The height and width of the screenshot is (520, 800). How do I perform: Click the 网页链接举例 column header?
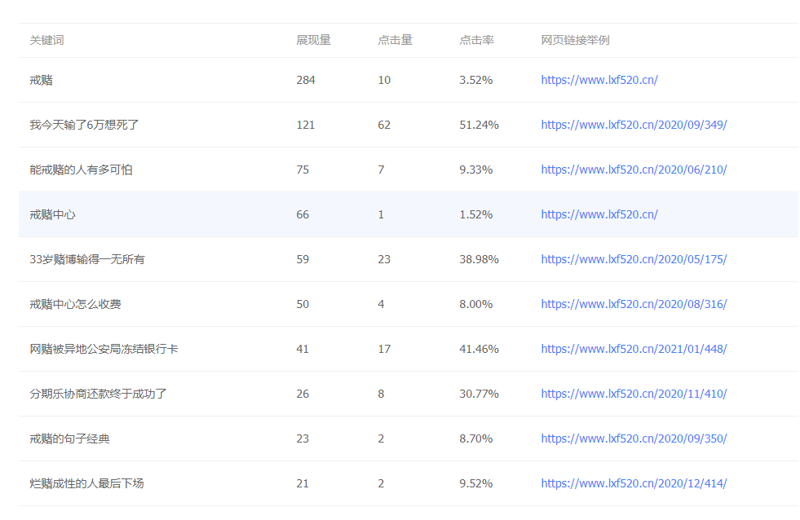point(575,40)
